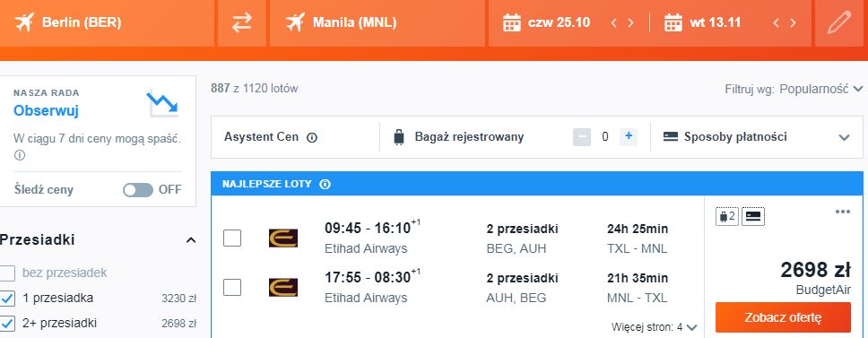868x338 pixels.
Task: Open return date calendar wt 13.11
Action: (703, 23)
